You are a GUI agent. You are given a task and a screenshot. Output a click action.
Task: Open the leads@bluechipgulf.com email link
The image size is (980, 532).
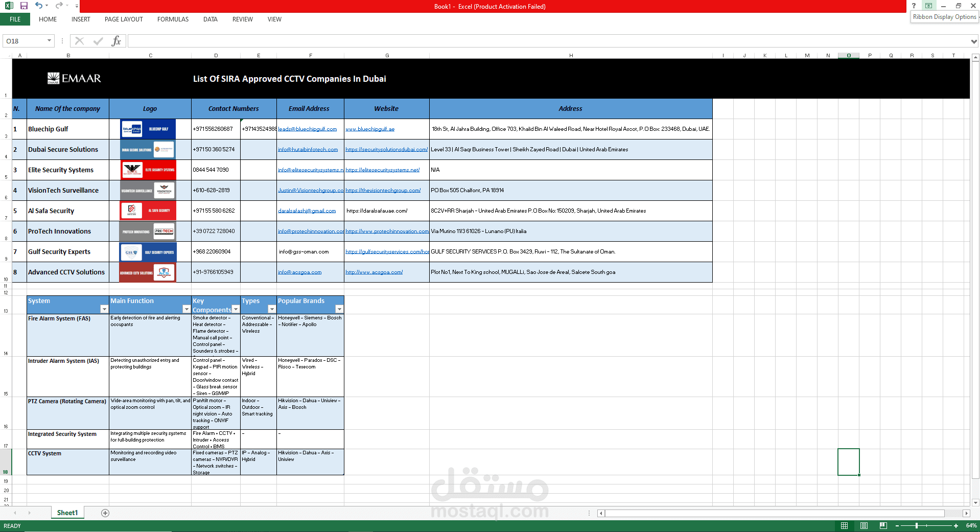307,129
